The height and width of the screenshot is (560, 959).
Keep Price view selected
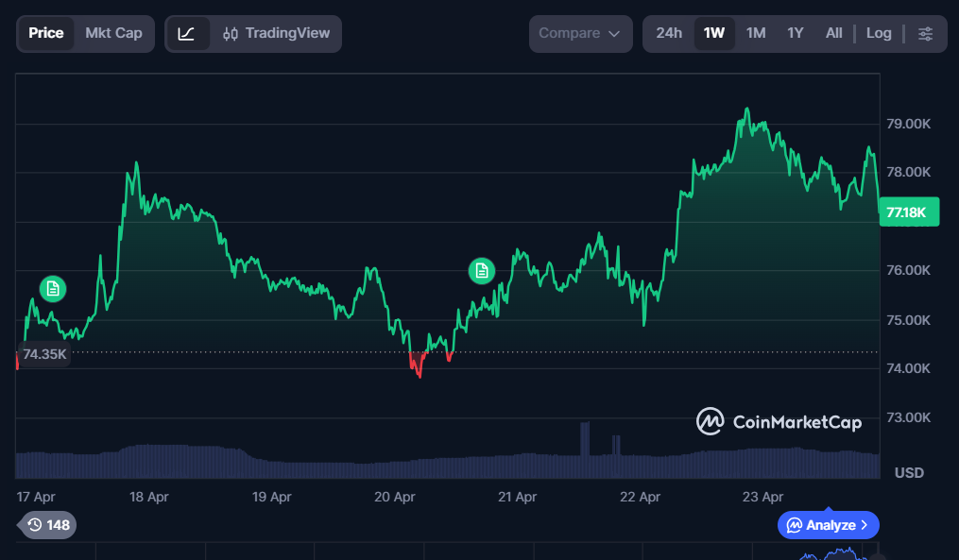click(46, 33)
